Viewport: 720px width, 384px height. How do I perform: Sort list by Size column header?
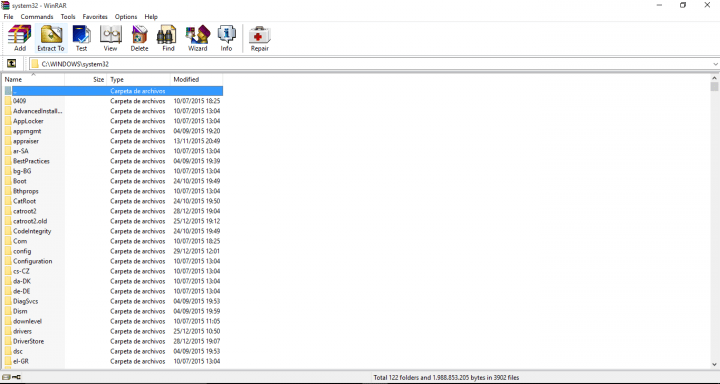click(x=86, y=79)
